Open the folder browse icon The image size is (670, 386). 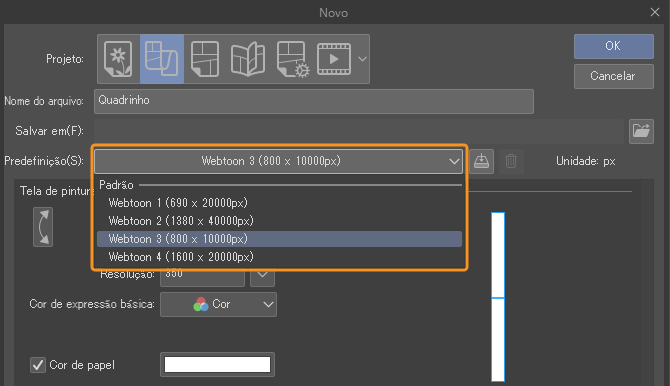(x=641, y=131)
